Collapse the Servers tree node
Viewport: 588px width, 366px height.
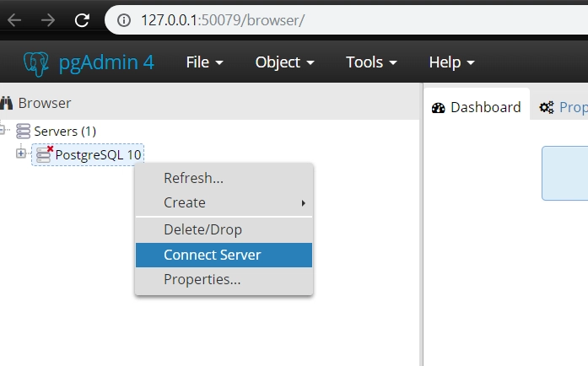pyautogui.click(x=2, y=130)
